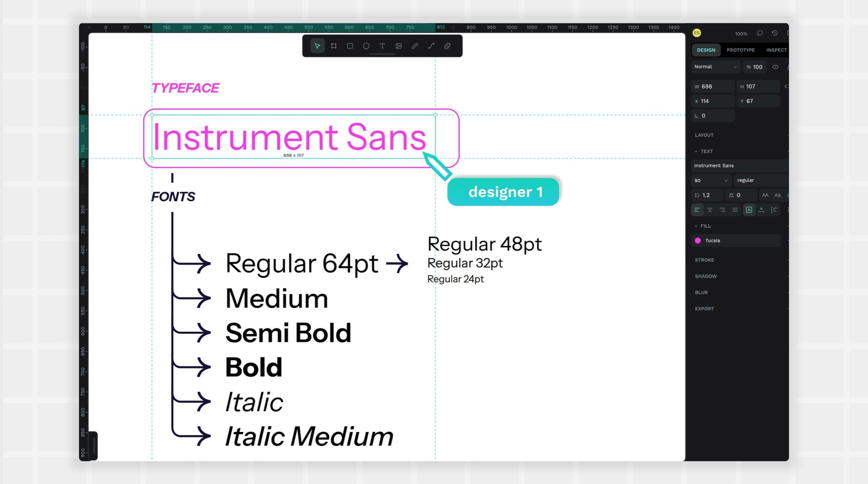Toggle justify text alignment
Screen dimensions: 868x484
point(735,210)
